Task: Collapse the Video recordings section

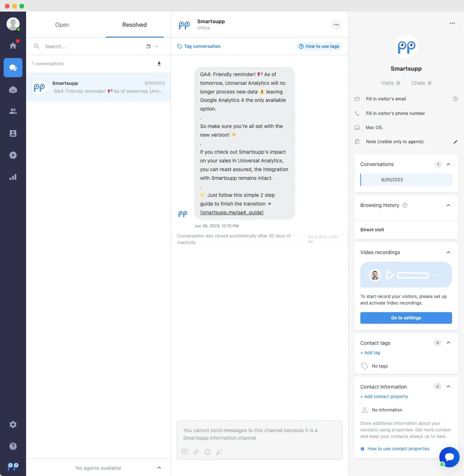Action: coord(448,252)
